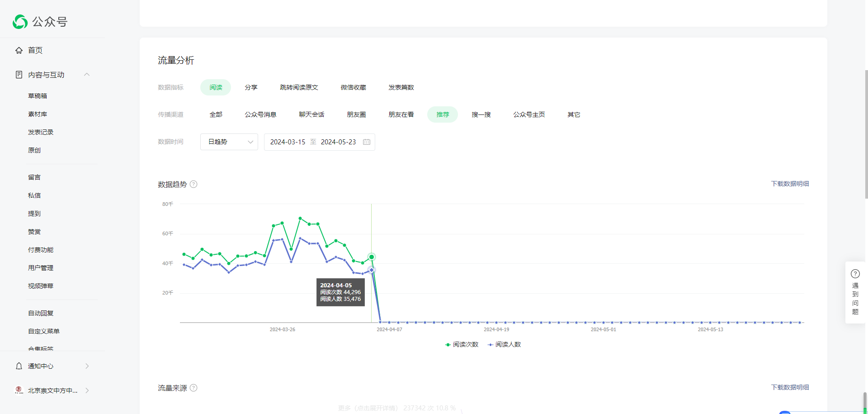Click the page vertical scrollbar
The width and height of the screenshot is (868, 414).
866,134
